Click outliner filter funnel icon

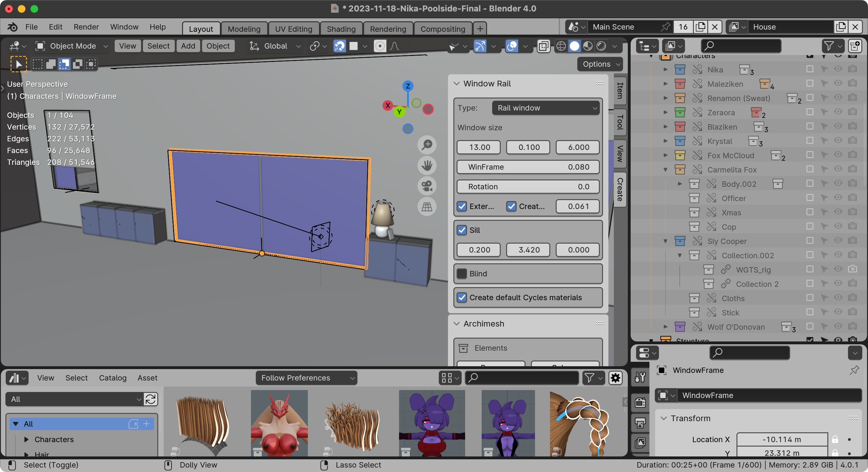829,46
